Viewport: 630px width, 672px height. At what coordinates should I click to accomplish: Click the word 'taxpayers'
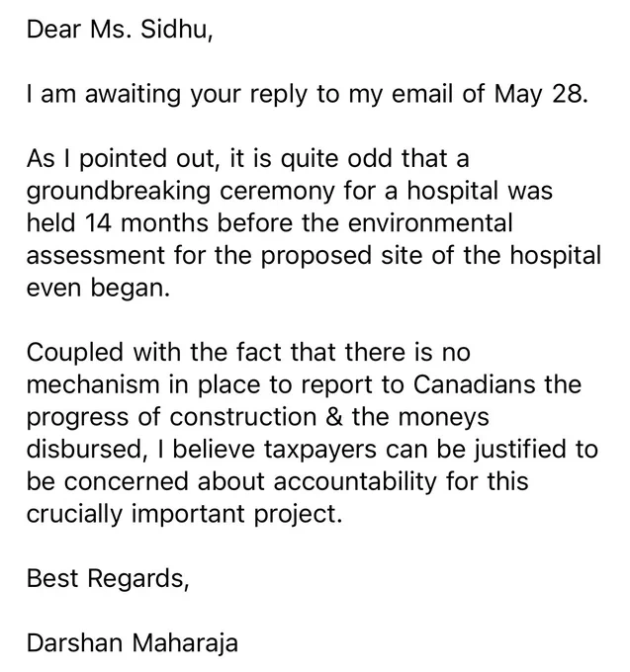pos(319,450)
